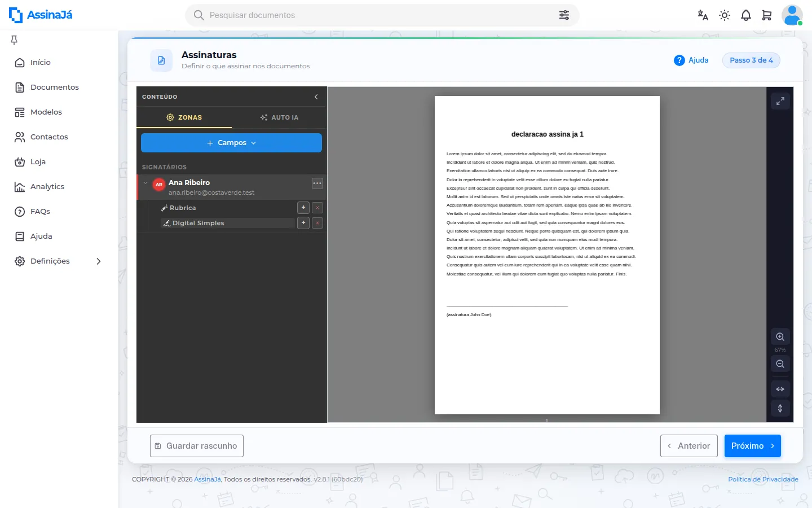Add a Digital Simples zone with plus icon

click(303, 223)
